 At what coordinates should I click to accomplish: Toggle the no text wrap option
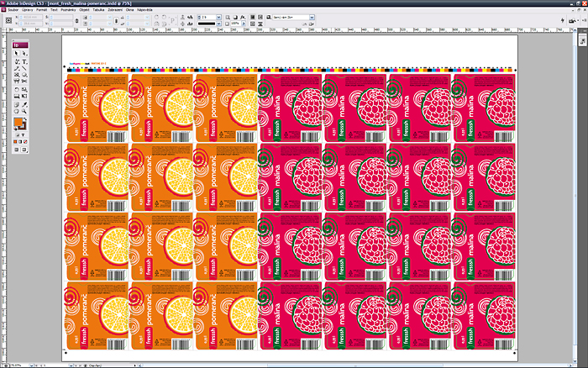point(253,18)
